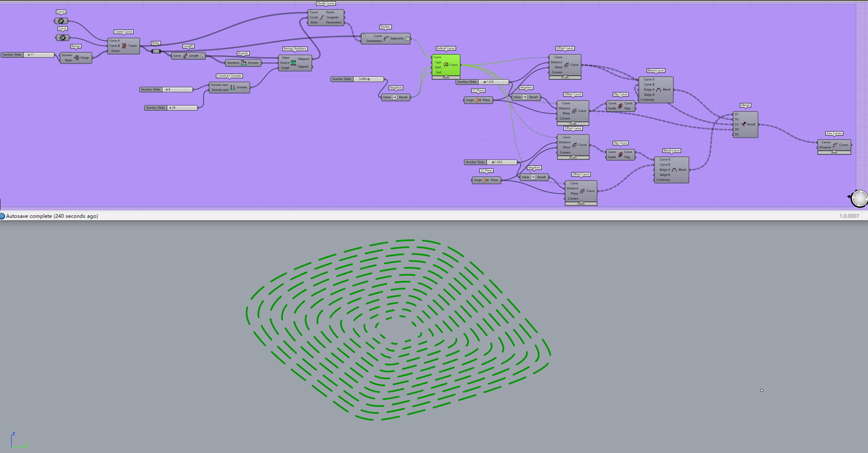Click the Remap Numbers component icon
This screenshot has height=453, width=868.
[293, 63]
